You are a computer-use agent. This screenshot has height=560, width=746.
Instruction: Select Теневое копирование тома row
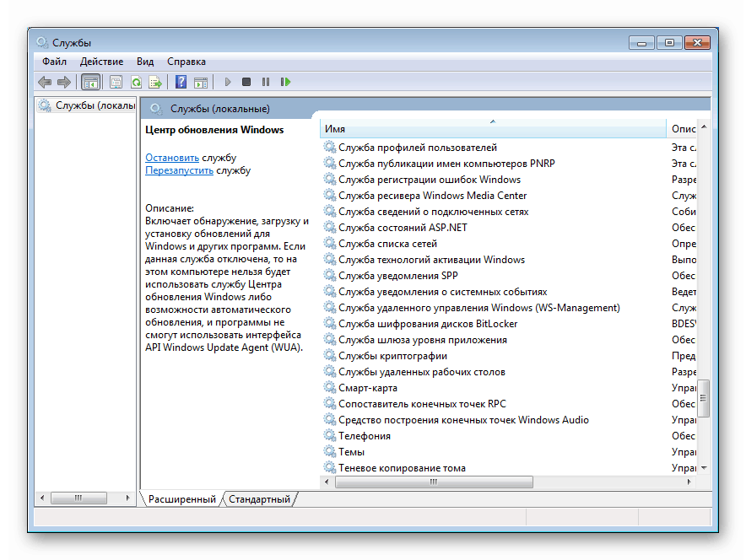point(509,468)
